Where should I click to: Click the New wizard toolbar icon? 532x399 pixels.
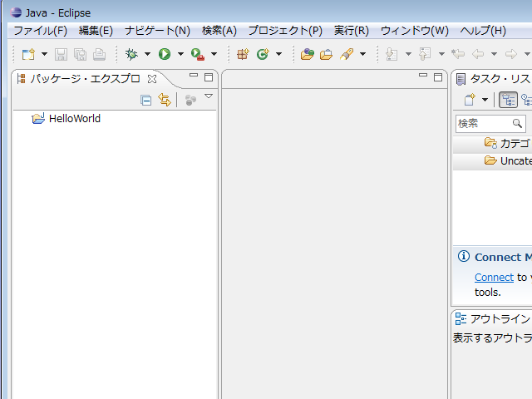tap(28, 54)
